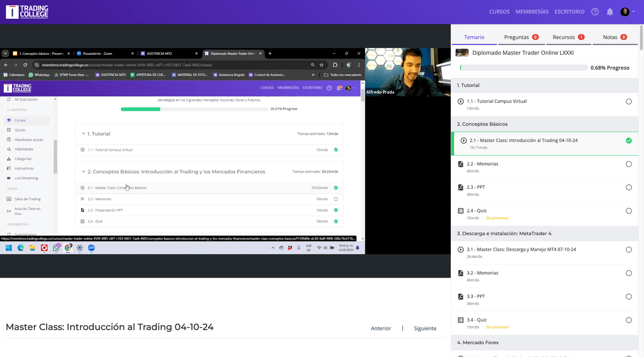Click the Trading College logo
This screenshot has height=357, width=644.
(x=27, y=12)
